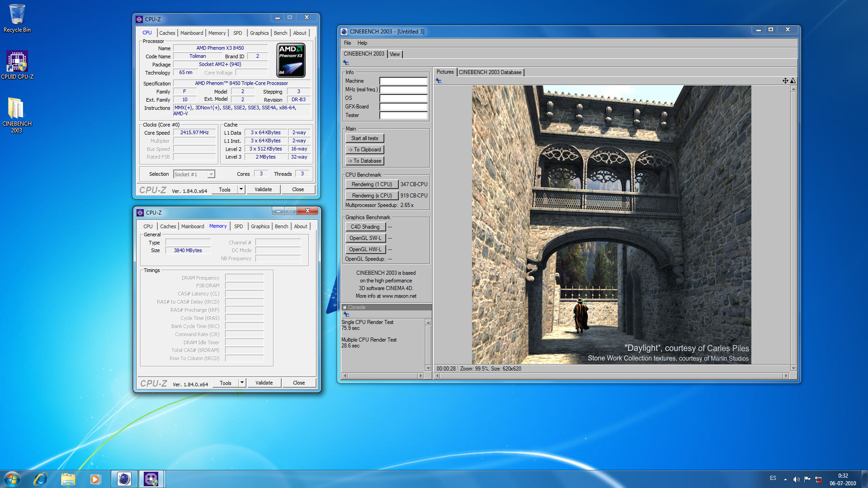Open Windows Media Player from taskbar
The height and width of the screenshot is (488, 868).
pyautogui.click(x=95, y=479)
